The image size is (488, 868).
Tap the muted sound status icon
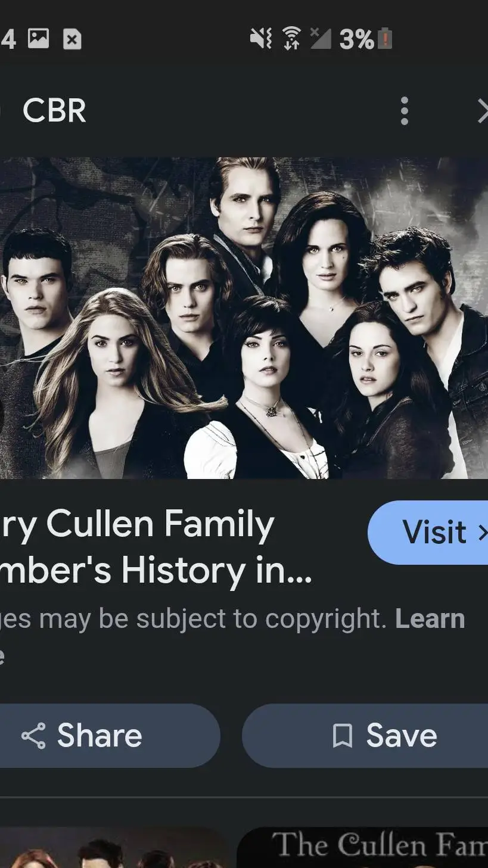pyautogui.click(x=260, y=39)
